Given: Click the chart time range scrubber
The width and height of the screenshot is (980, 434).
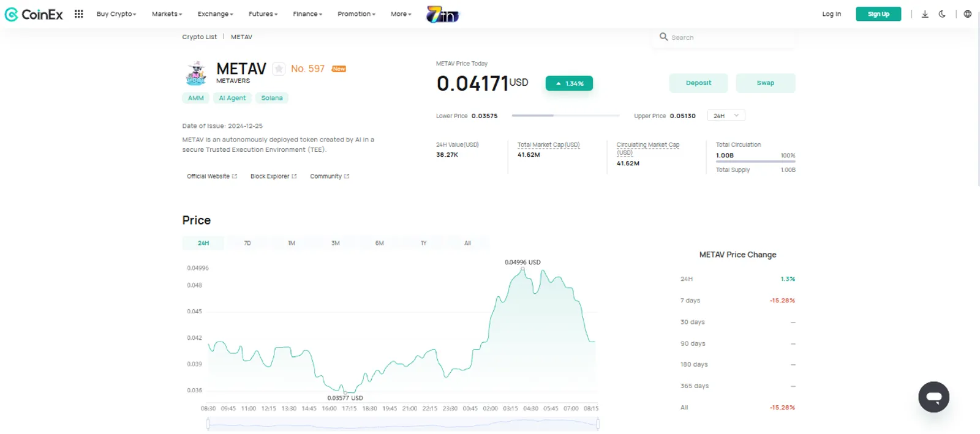Looking at the screenshot, I should [x=403, y=424].
